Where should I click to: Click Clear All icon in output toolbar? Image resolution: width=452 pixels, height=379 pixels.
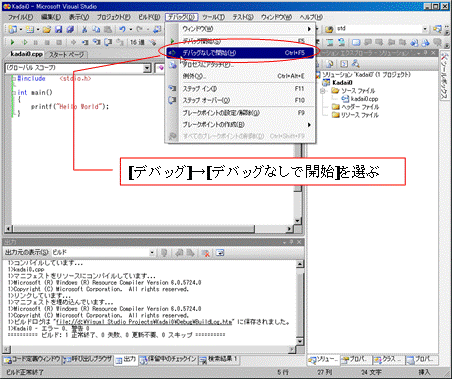pos(206,253)
